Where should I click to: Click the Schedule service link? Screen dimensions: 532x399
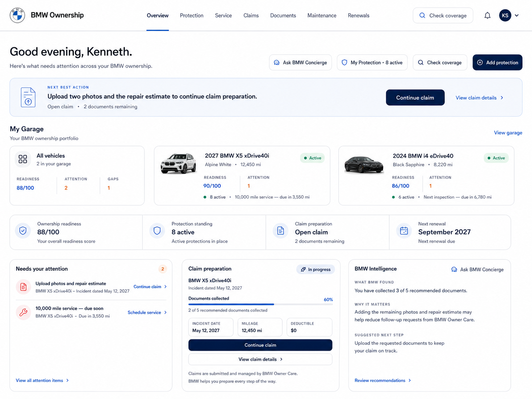point(147,312)
